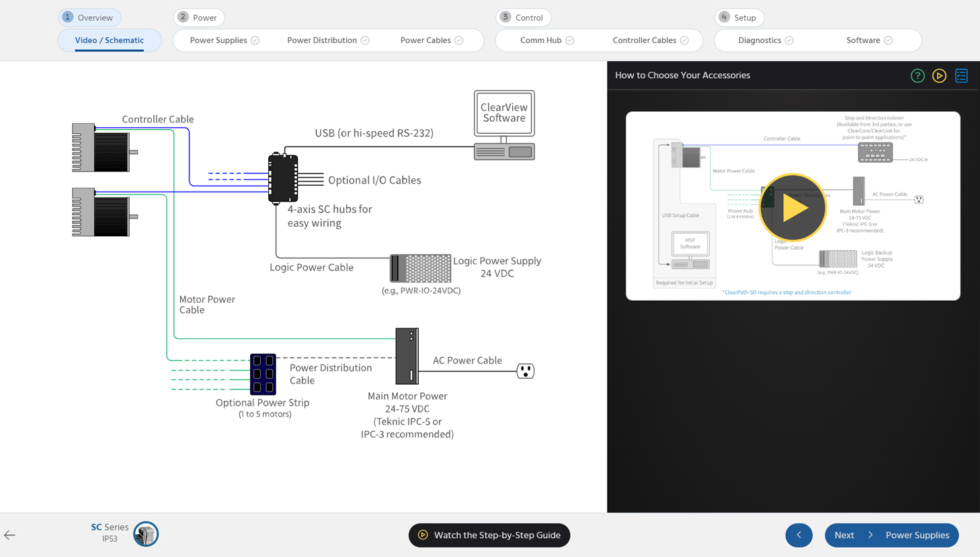Click Watch the Step-by-Step Guide button

click(x=489, y=535)
